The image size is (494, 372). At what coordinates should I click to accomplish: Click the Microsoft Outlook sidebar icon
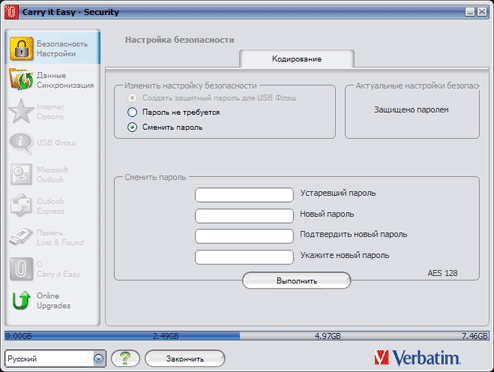pos(21,174)
